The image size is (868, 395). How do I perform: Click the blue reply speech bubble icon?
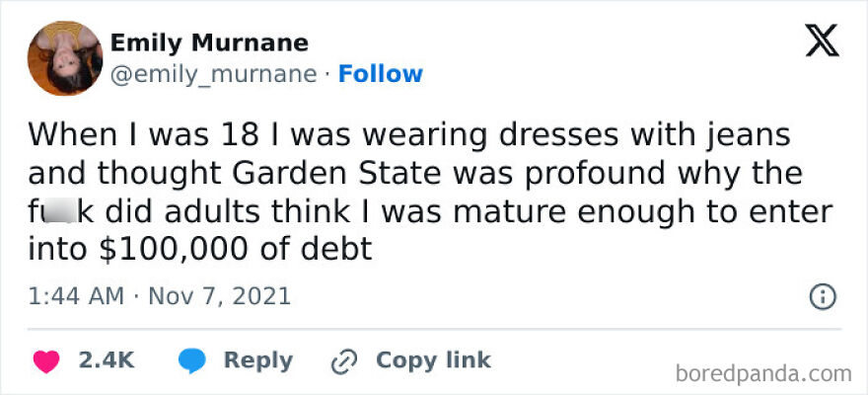click(x=191, y=361)
